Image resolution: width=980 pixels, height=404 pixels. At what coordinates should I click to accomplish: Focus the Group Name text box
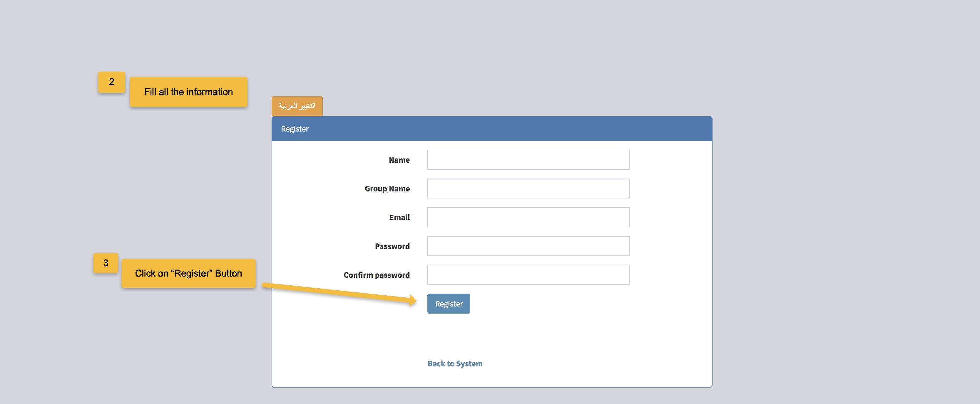pyautogui.click(x=528, y=188)
